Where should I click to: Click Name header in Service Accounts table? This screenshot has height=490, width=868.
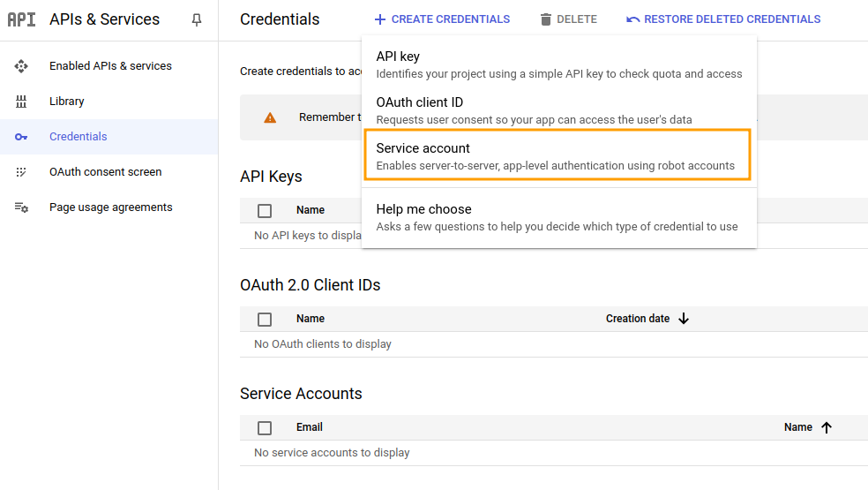(798, 427)
